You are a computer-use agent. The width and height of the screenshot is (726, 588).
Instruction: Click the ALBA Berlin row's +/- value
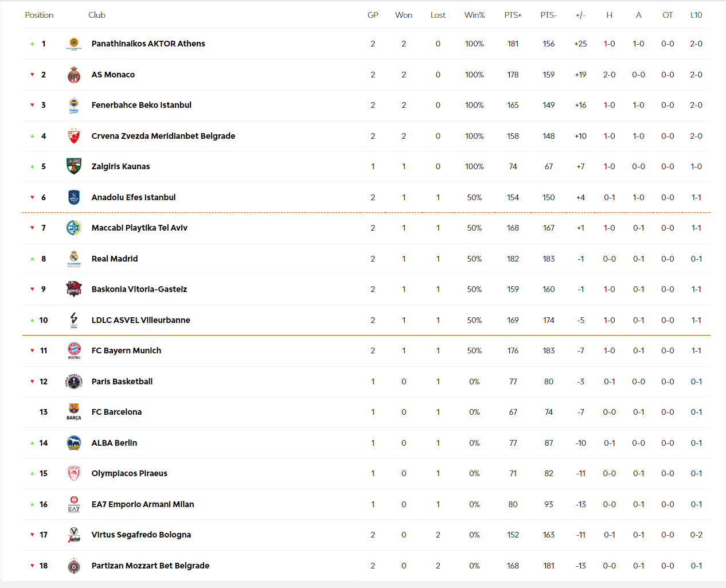tap(580, 443)
